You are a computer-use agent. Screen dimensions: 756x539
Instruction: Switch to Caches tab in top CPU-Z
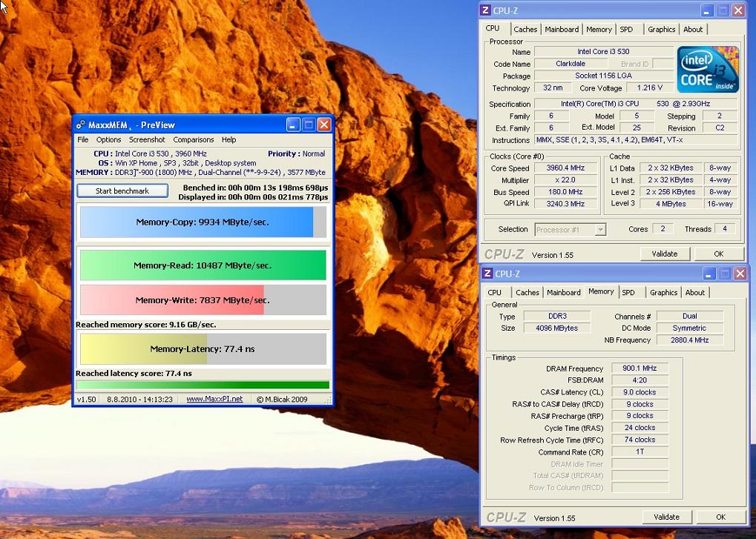point(525,30)
